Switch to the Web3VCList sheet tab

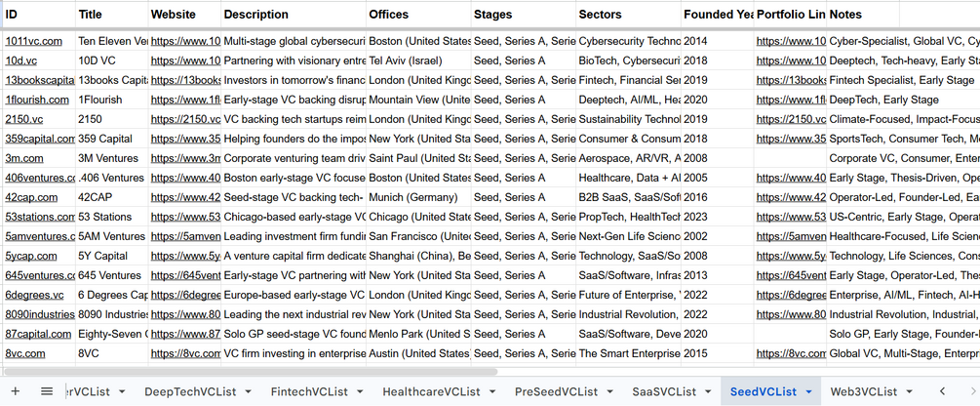click(863, 391)
